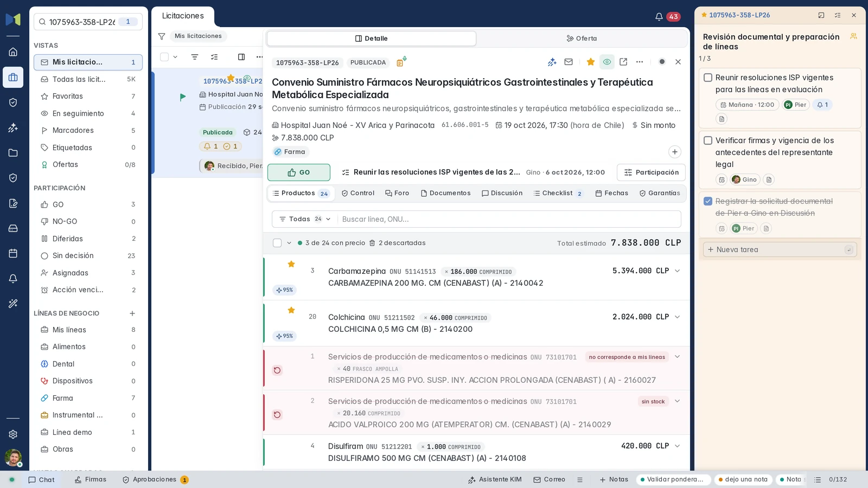Viewport: 868px width, 488px height.
Task: Restore discarded line Acido Valproico 200 MG
Action: [x=277, y=415]
